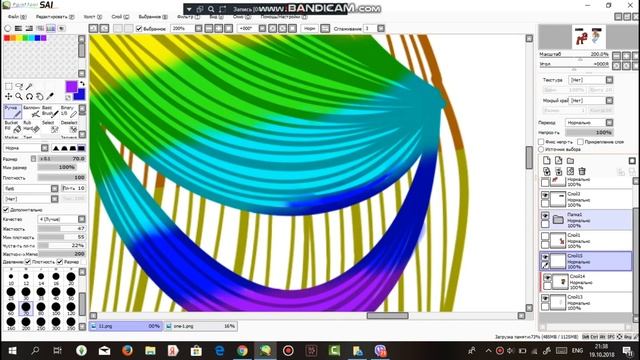
Task: Open the Выбранное menu
Action: click(153, 17)
